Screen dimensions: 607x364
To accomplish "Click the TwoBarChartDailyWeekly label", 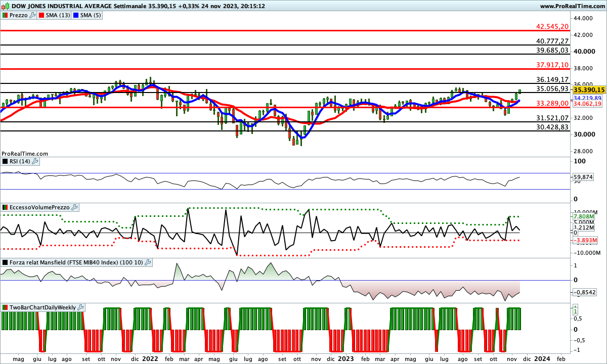I will pos(42,307).
